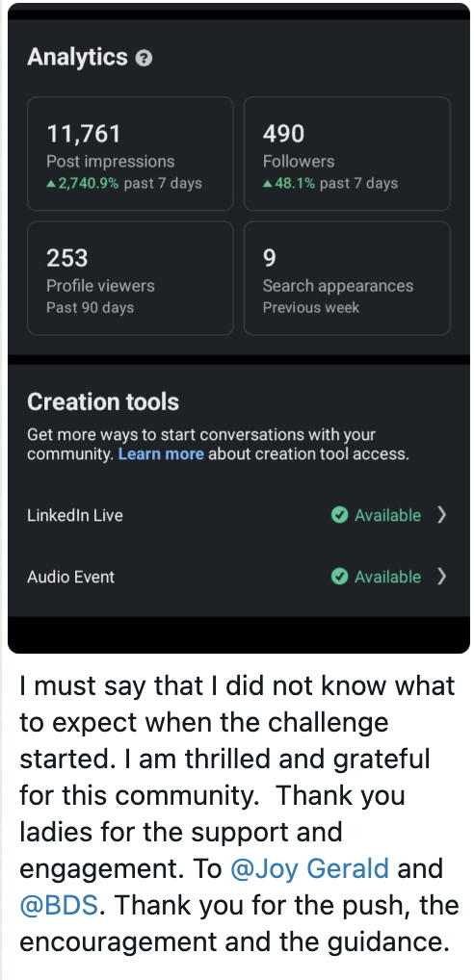The image size is (474, 980).
Task: Click the Creation tools heading
Action: pos(103,401)
